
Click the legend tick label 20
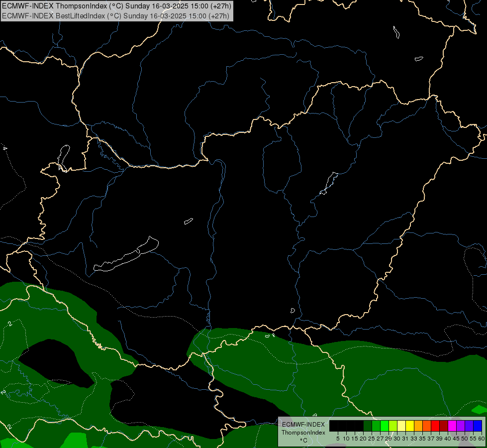pyautogui.click(x=363, y=439)
